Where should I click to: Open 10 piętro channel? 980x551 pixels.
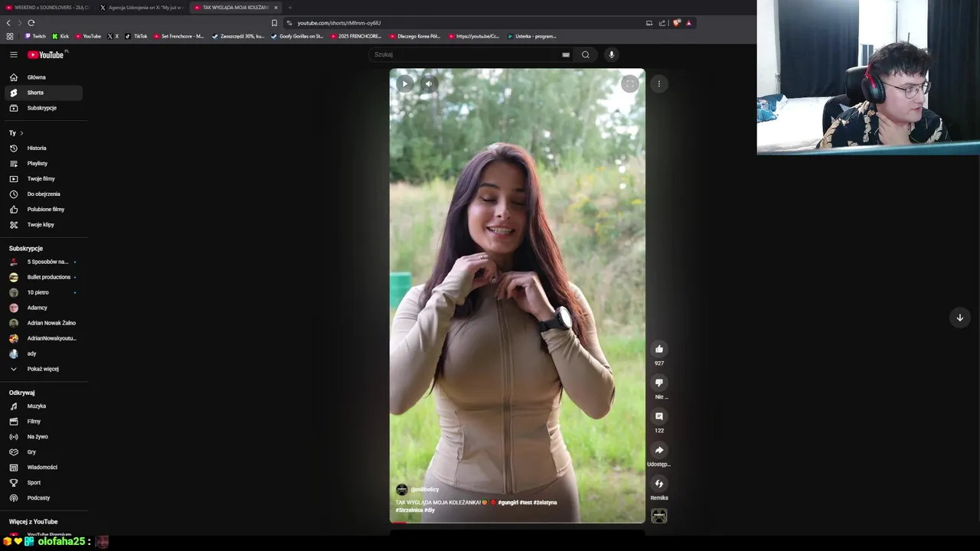tap(43, 292)
